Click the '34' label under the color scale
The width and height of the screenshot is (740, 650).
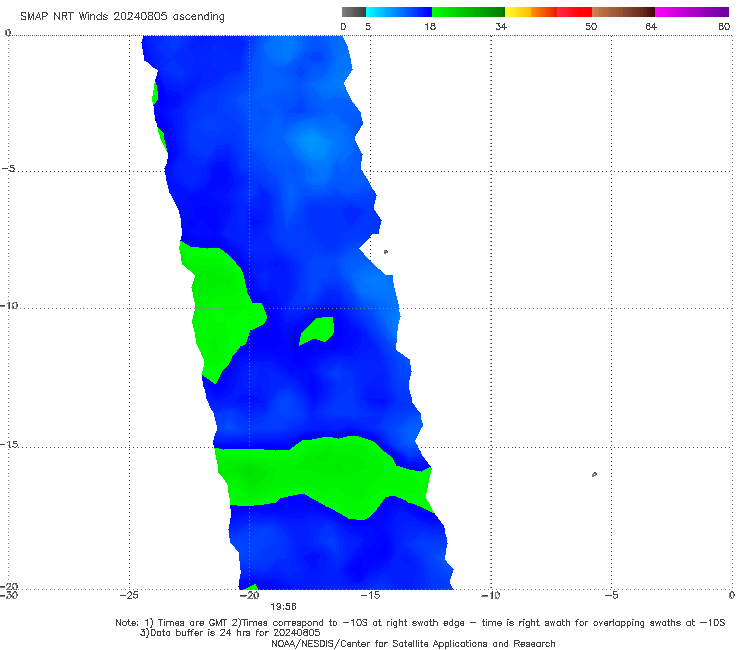(x=501, y=26)
